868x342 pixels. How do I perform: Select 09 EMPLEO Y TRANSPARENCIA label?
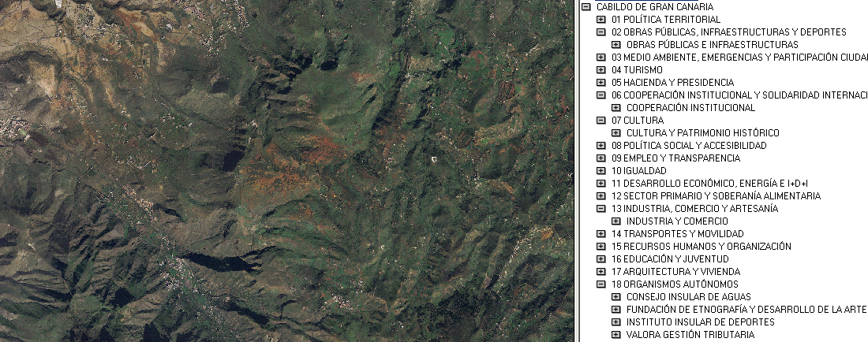676,158
